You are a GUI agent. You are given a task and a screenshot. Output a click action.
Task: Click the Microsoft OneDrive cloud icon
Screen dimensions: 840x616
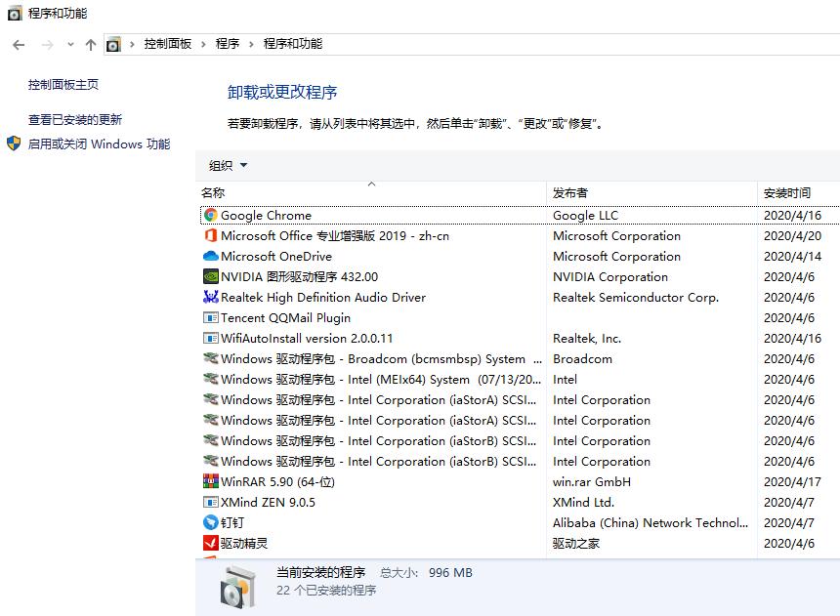click(x=210, y=256)
